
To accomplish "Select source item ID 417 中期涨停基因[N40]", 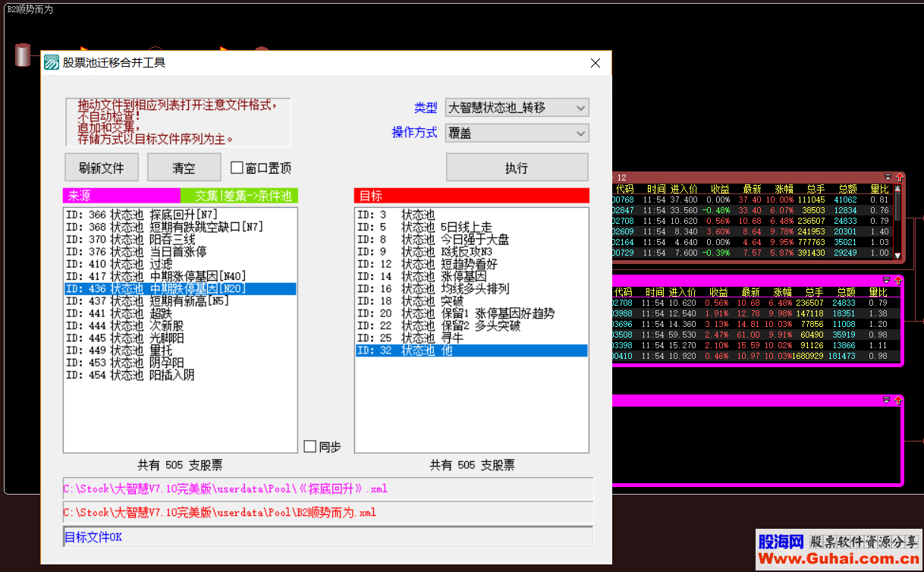I will tap(181, 276).
